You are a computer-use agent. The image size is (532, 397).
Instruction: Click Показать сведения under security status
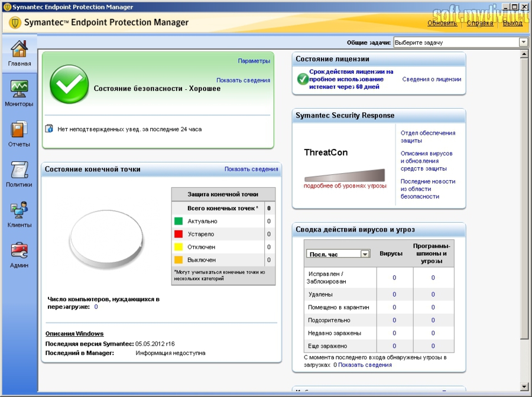coord(244,80)
